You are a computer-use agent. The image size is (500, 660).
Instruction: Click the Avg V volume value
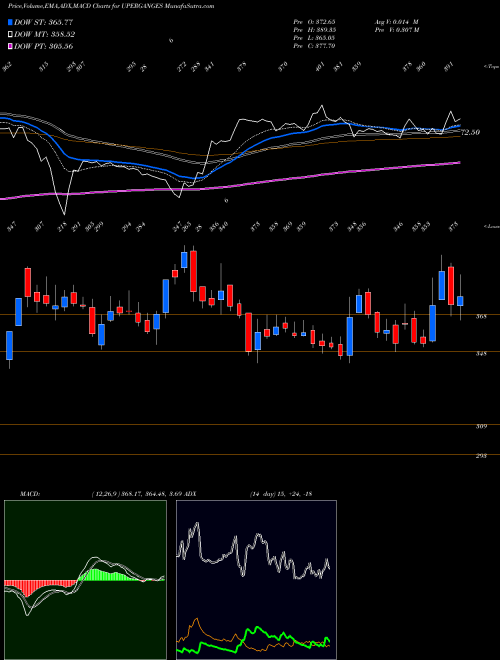click(396, 21)
